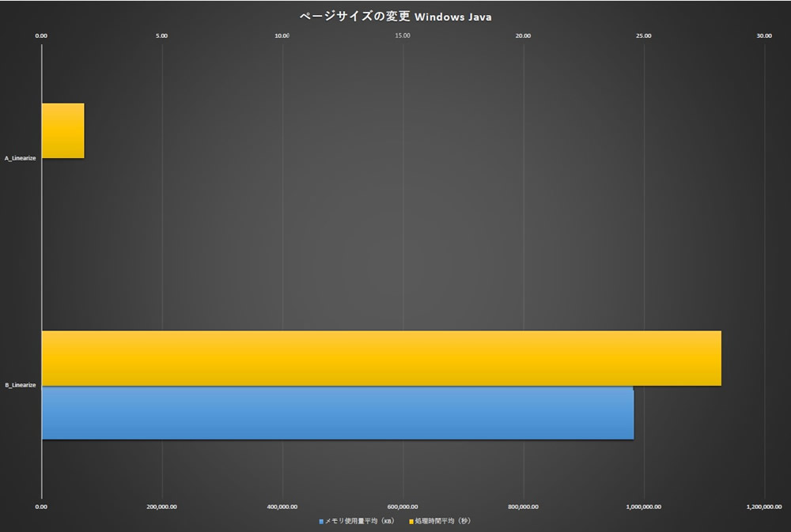Click the yellow legend swatch for 処理時間平均
This screenshot has width=791, height=532.
pos(411,522)
